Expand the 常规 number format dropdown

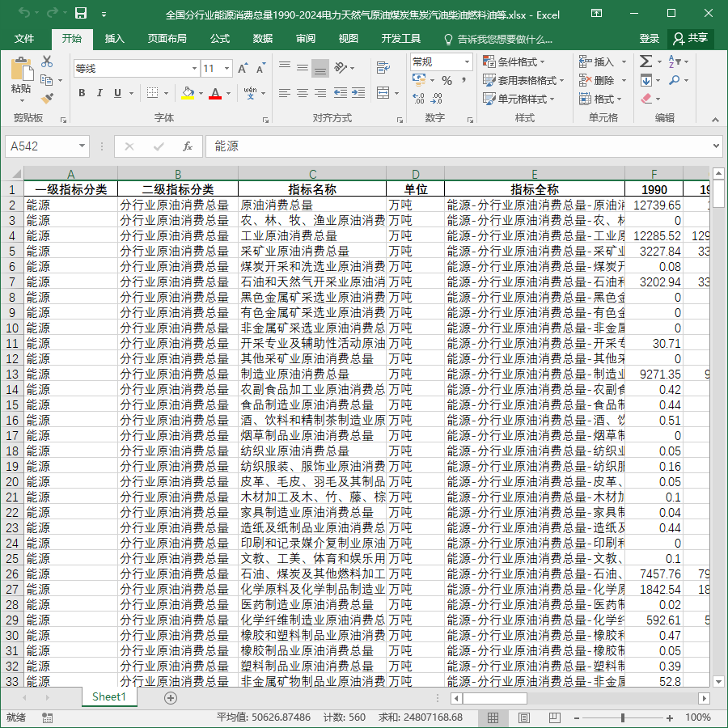point(467,61)
